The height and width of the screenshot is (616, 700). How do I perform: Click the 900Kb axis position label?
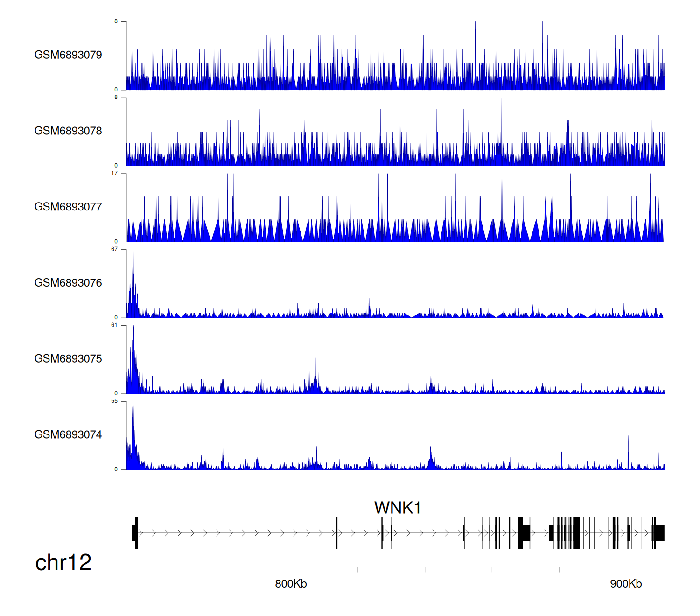[626, 584]
